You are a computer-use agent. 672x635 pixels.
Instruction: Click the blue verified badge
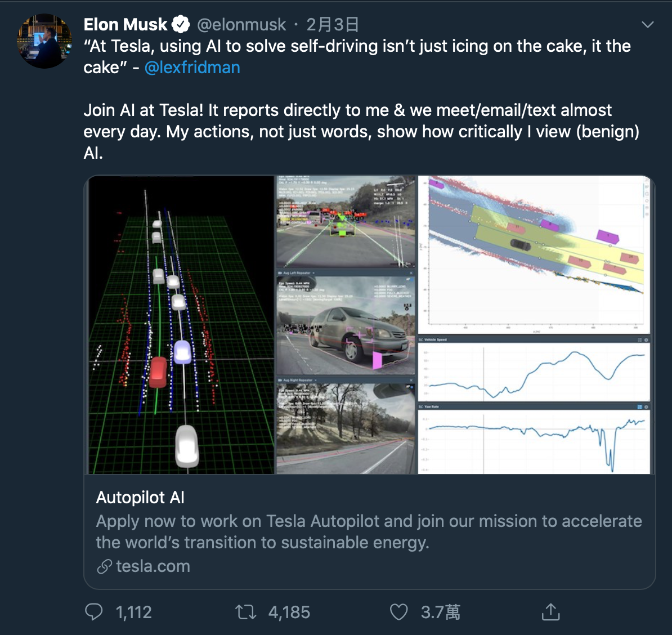(x=181, y=25)
